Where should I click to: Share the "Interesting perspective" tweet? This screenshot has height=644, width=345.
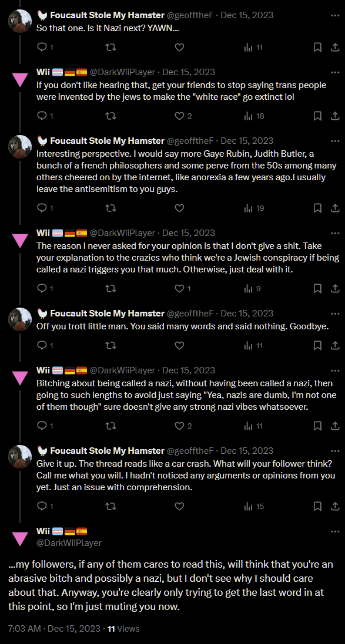point(335,208)
